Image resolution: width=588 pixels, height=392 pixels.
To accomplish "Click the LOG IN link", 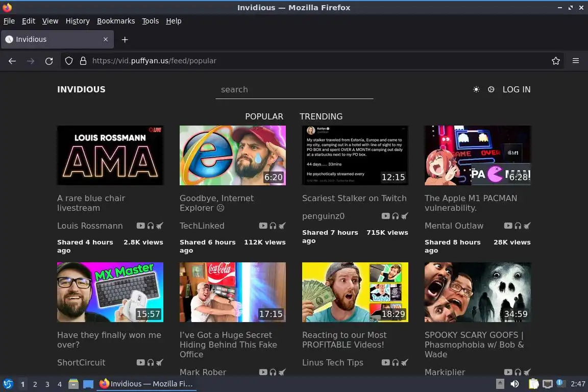I will pyautogui.click(x=517, y=89).
